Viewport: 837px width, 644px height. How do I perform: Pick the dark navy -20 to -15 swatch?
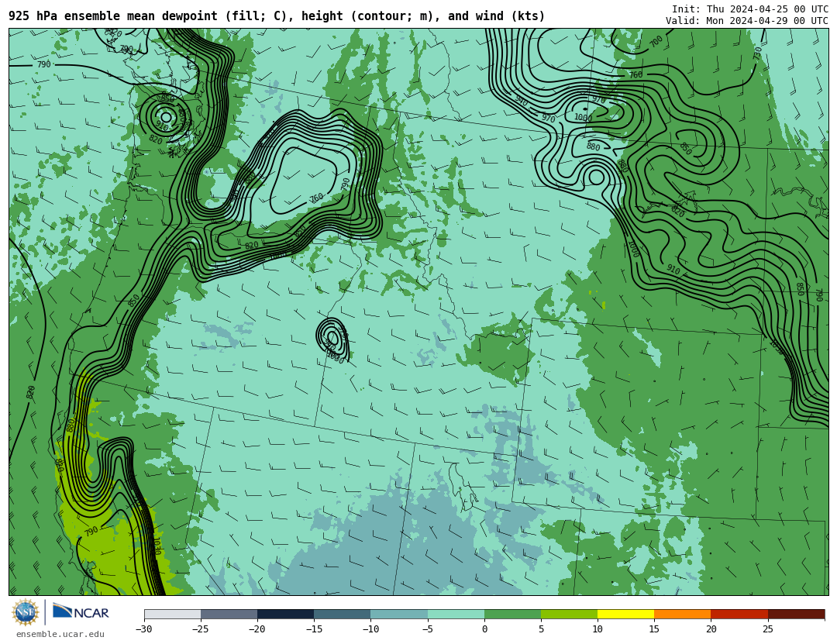click(285, 615)
